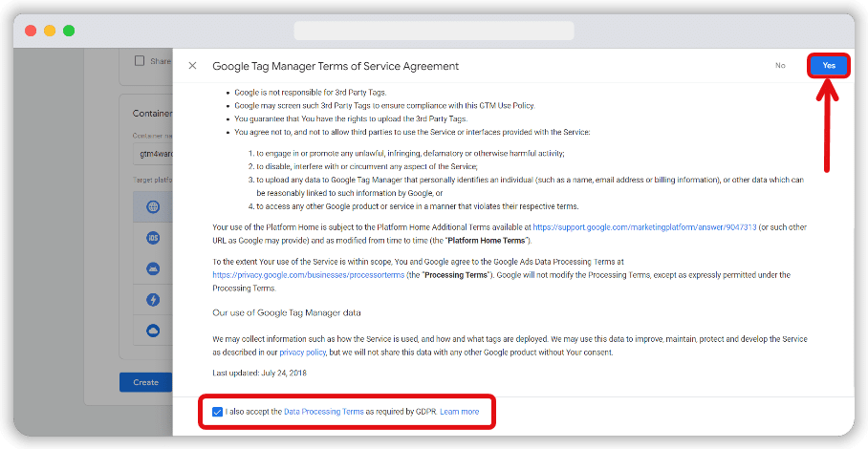Screen dimensions: 868x449
Task: Click the green macOS fullscreen window button
Action: 69,31
